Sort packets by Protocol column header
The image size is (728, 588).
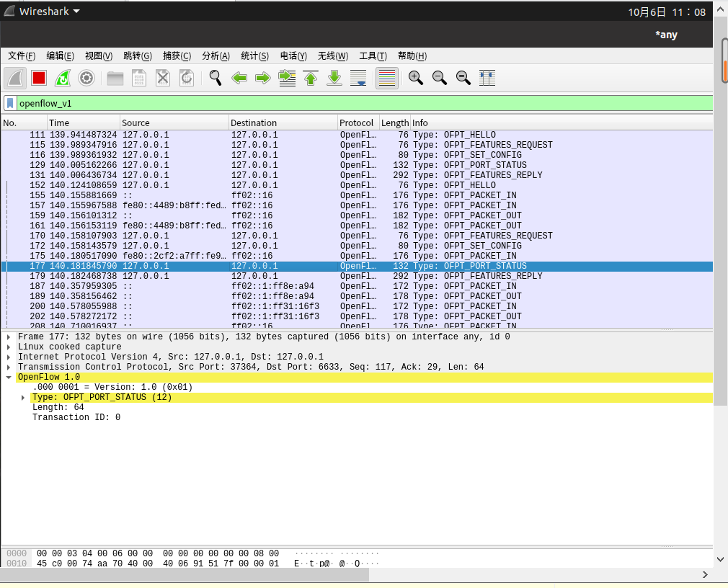(x=357, y=123)
